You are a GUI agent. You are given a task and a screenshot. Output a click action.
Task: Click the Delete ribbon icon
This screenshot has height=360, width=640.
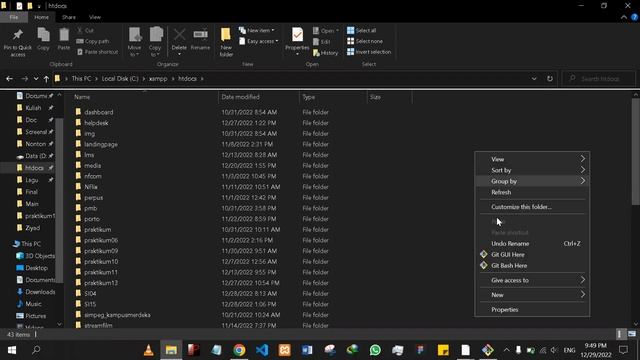179,42
